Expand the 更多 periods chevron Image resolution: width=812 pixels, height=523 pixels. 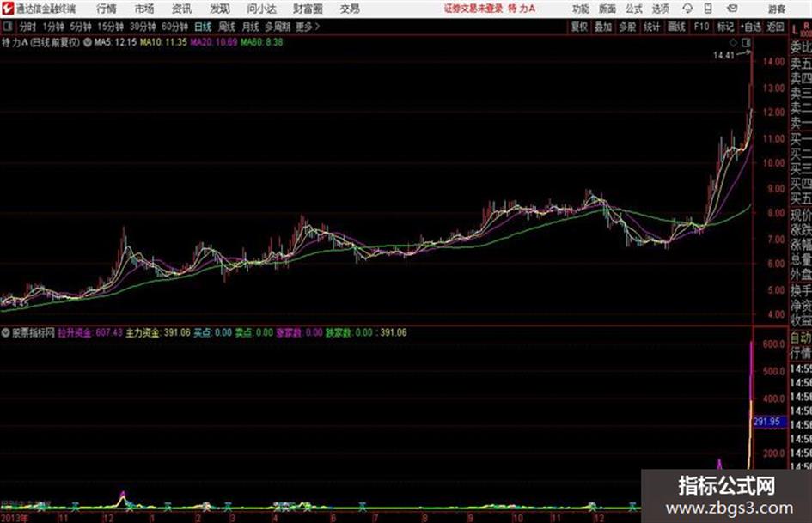[308, 27]
